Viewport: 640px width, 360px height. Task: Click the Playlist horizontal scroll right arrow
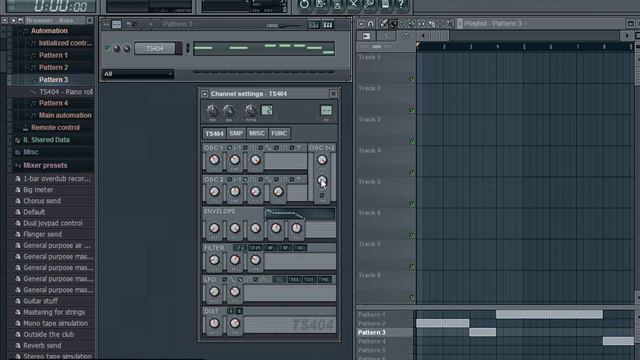627,36
